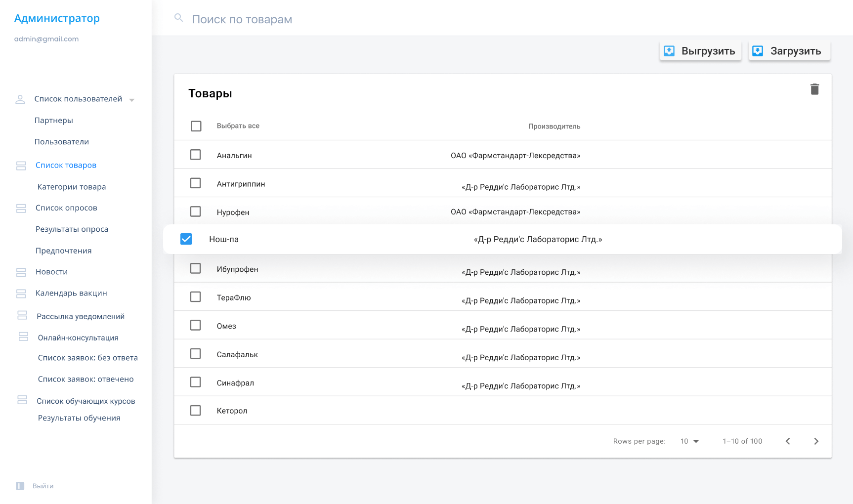Check the Нурофен row checkbox

point(196,211)
